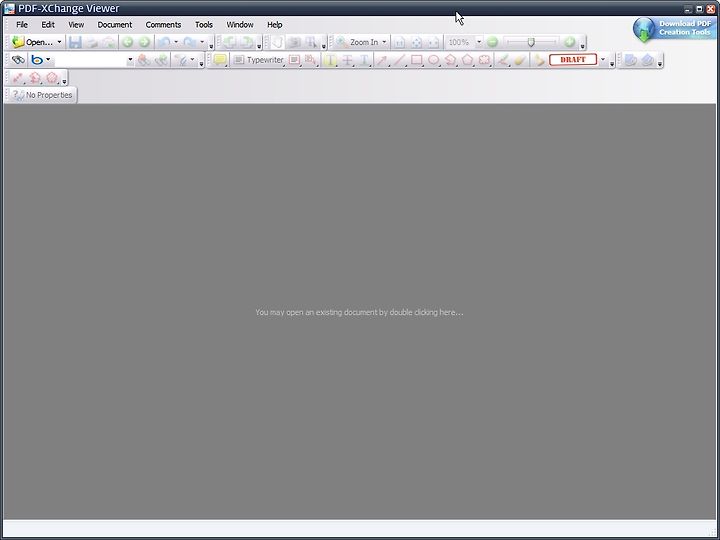Click the Undo icon

(x=164, y=42)
